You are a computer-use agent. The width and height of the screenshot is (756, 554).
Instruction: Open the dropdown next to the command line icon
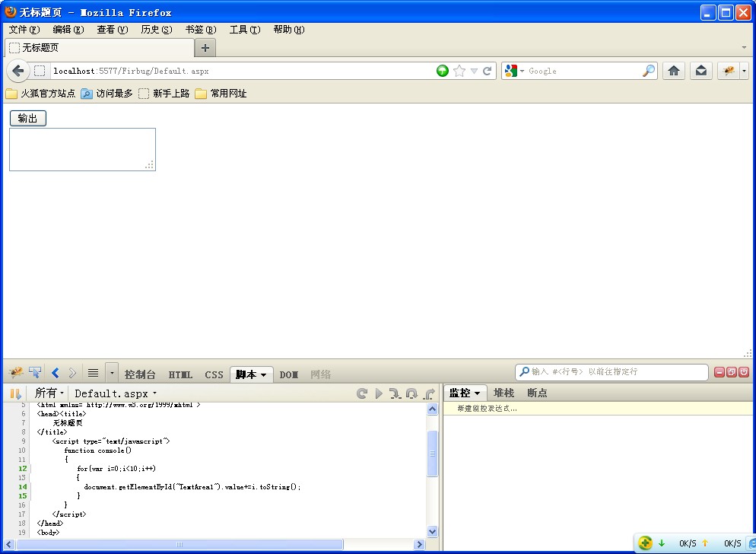pos(112,373)
